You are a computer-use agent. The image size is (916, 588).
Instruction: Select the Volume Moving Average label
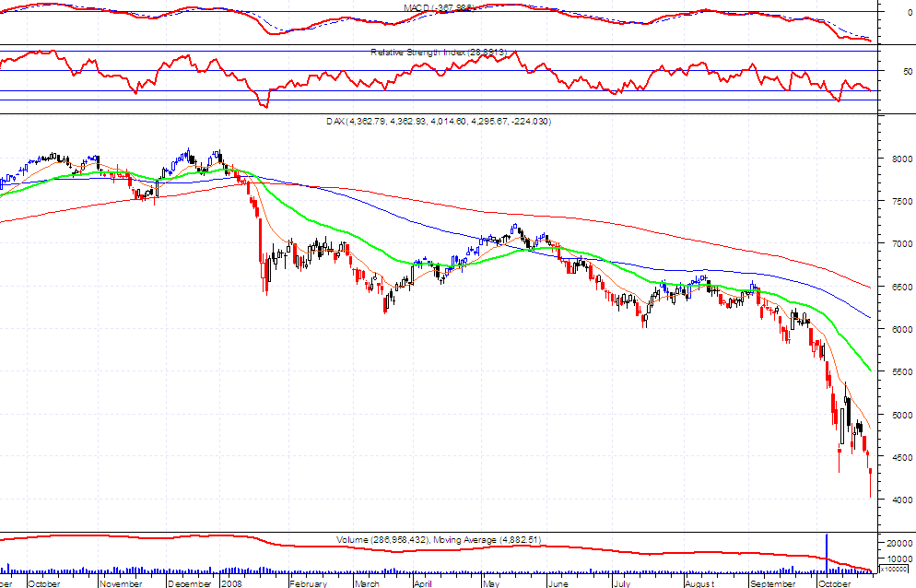417,540
